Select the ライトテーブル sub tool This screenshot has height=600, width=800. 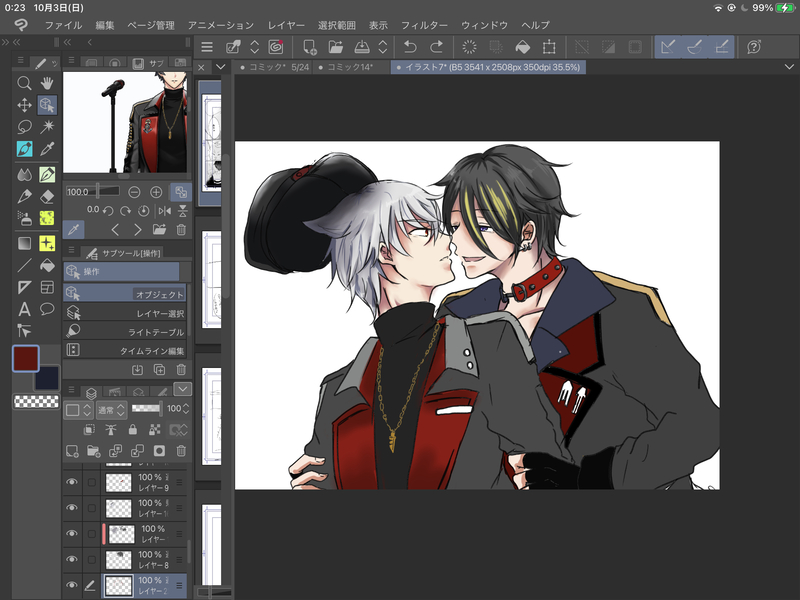tap(125, 332)
